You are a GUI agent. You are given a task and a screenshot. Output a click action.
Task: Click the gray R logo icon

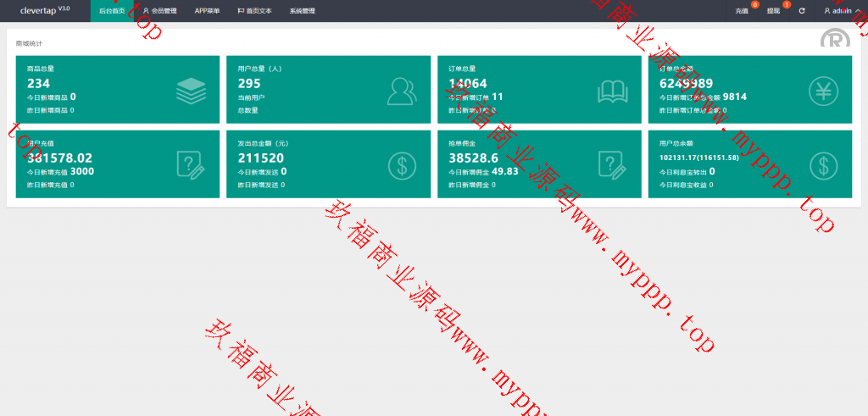click(835, 41)
